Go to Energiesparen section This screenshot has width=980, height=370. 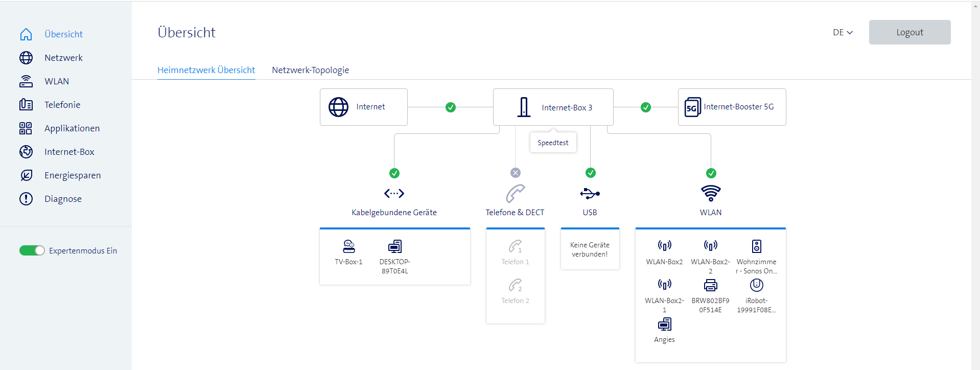point(73,175)
